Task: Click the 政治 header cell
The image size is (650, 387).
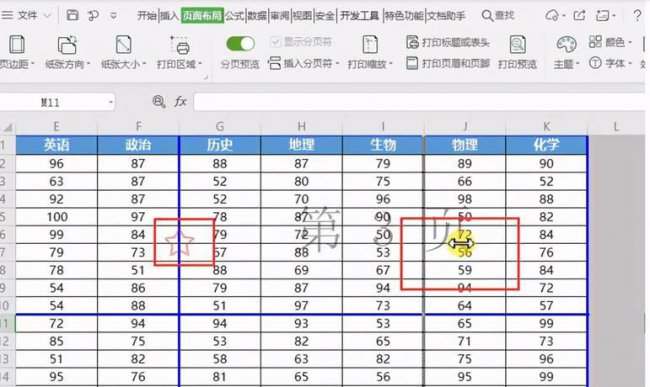Action: pyautogui.click(x=138, y=145)
